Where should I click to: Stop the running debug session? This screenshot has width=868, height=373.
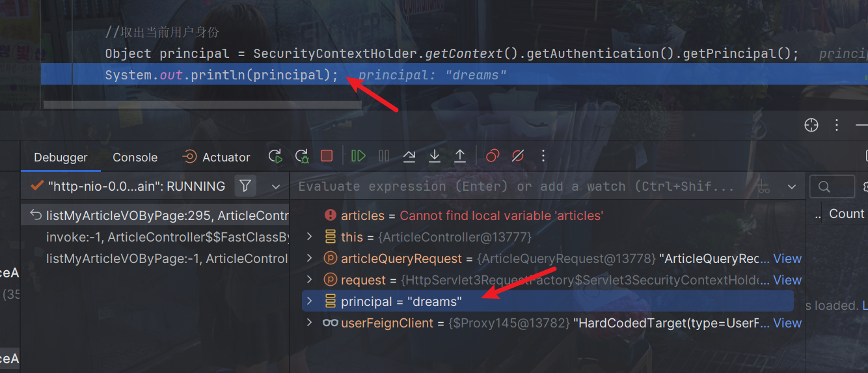click(x=327, y=156)
